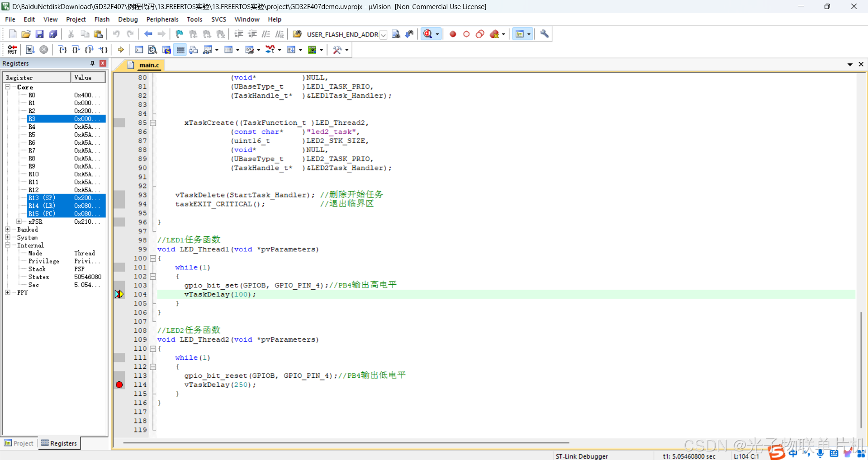This screenshot has height=460, width=868.
Task: Click the Disable all breakpoints icon
Action: click(480, 34)
